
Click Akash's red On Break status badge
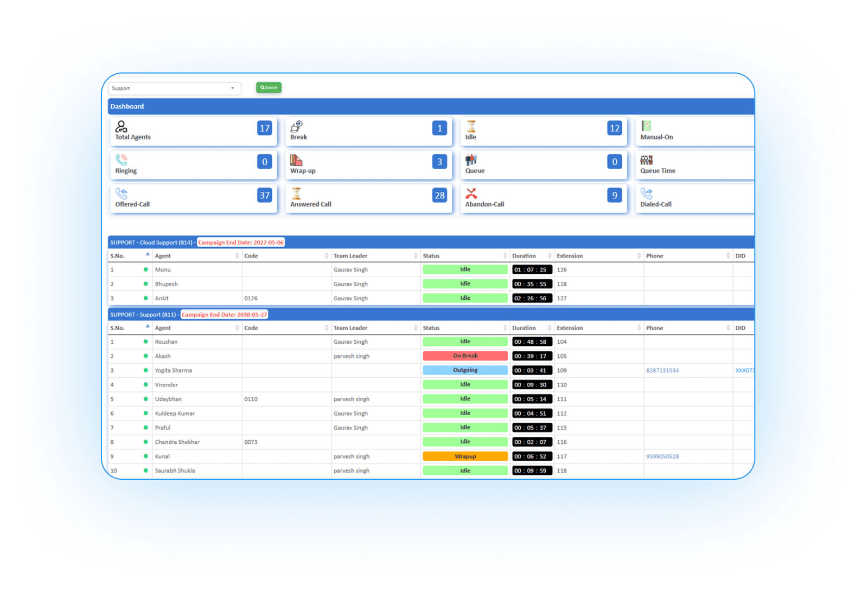click(x=465, y=356)
